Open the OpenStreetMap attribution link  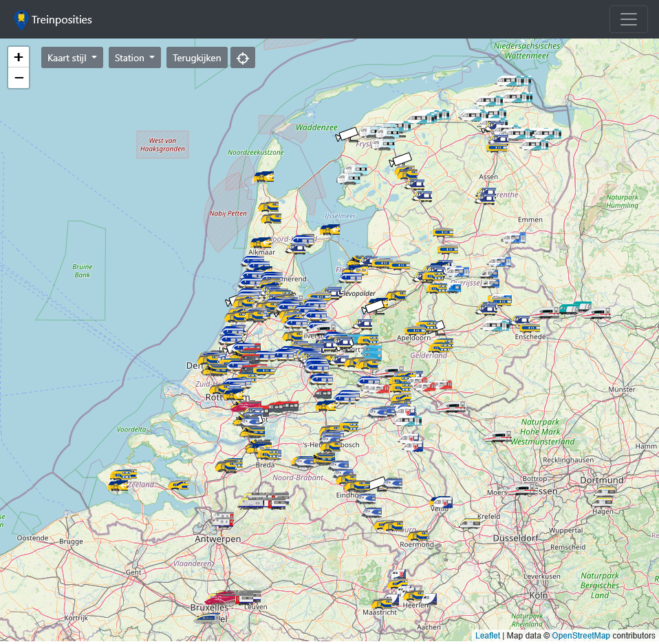click(581, 635)
